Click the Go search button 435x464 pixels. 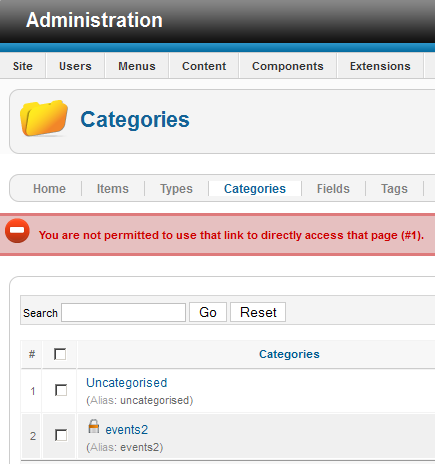tap(208, 312)
